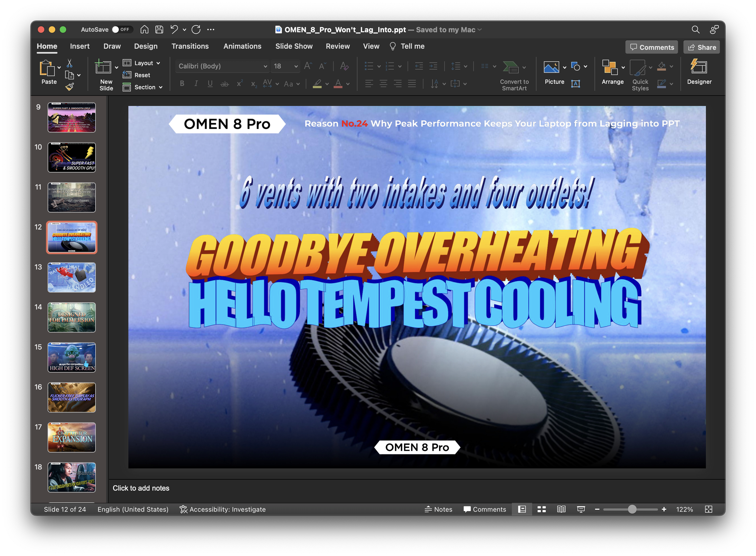Screen dimensions: 756x556
Task: Save the presentation with the disk icon
Action: pos(159,30)
